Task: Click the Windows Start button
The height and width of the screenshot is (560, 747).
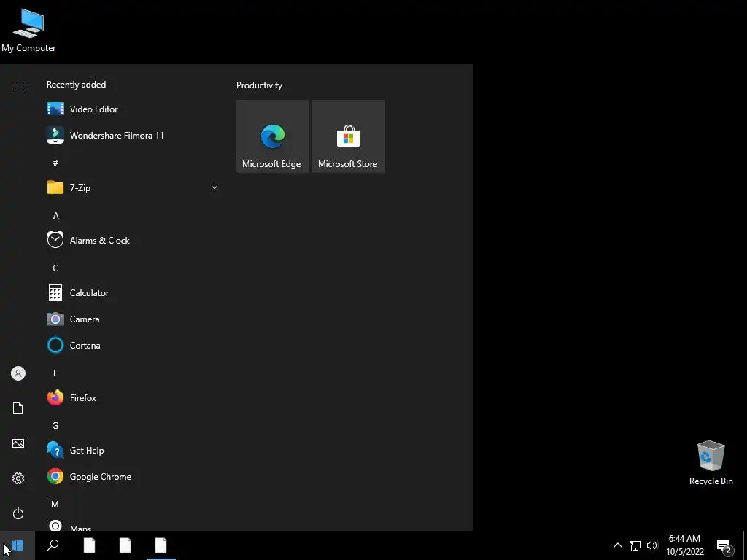Action: (x=18, y=545)
